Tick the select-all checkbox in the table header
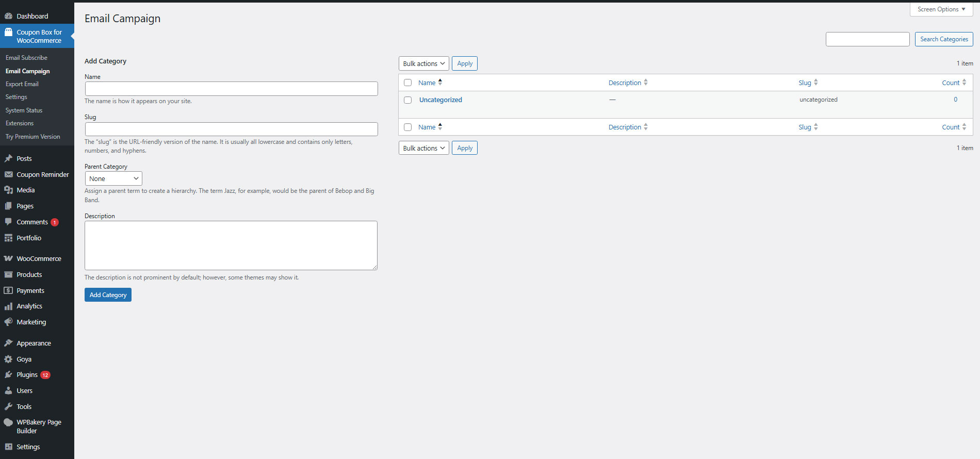This screenshot has height=459, width=980. pos(408,83)
